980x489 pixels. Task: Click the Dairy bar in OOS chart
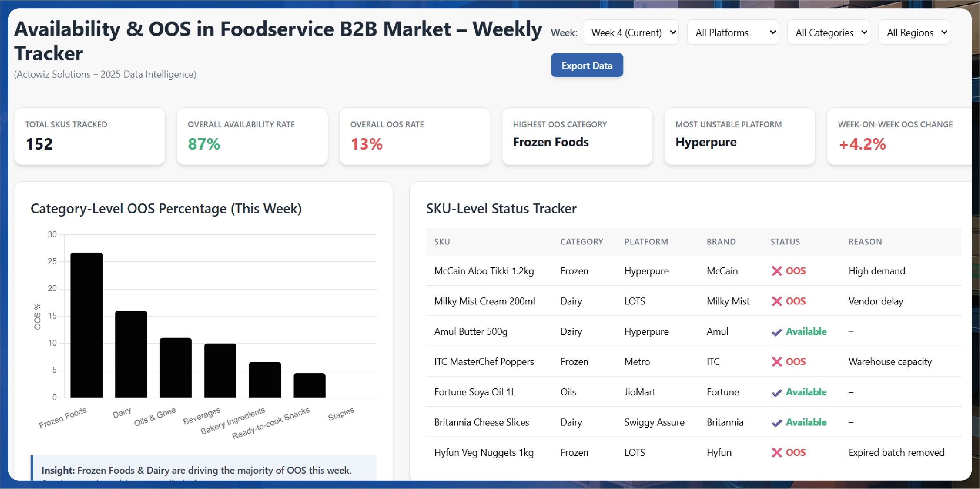point(131,354)
